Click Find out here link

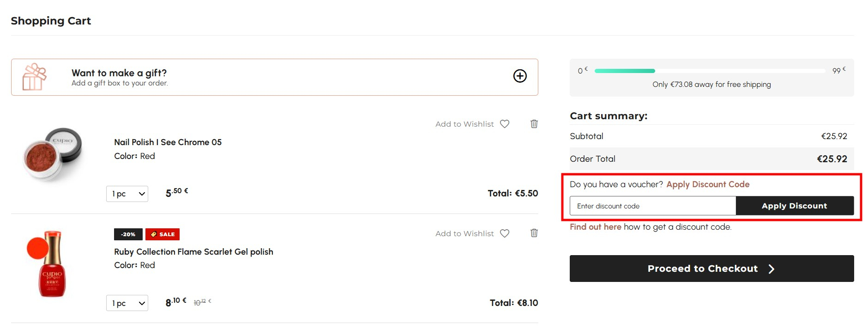(x=596, y=227)
